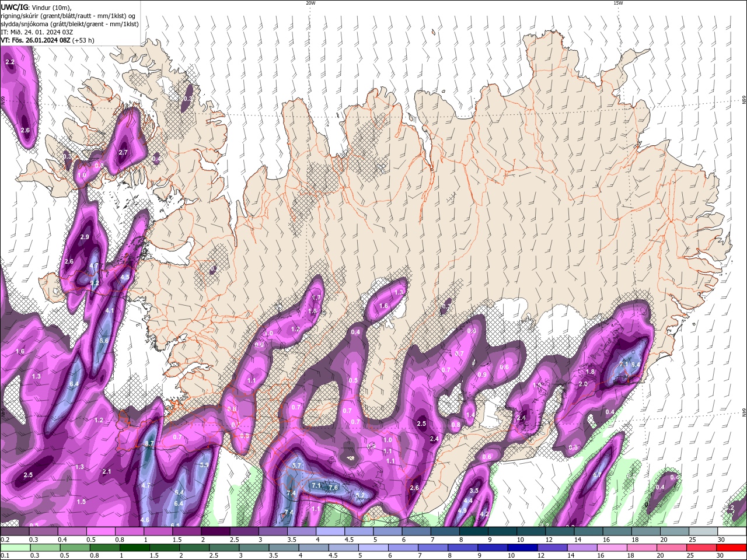The width and height of the screenshot is (747, 560).
Task: Click the pale green 0.1–0.3 rain swatch
Action: point(15,548)
